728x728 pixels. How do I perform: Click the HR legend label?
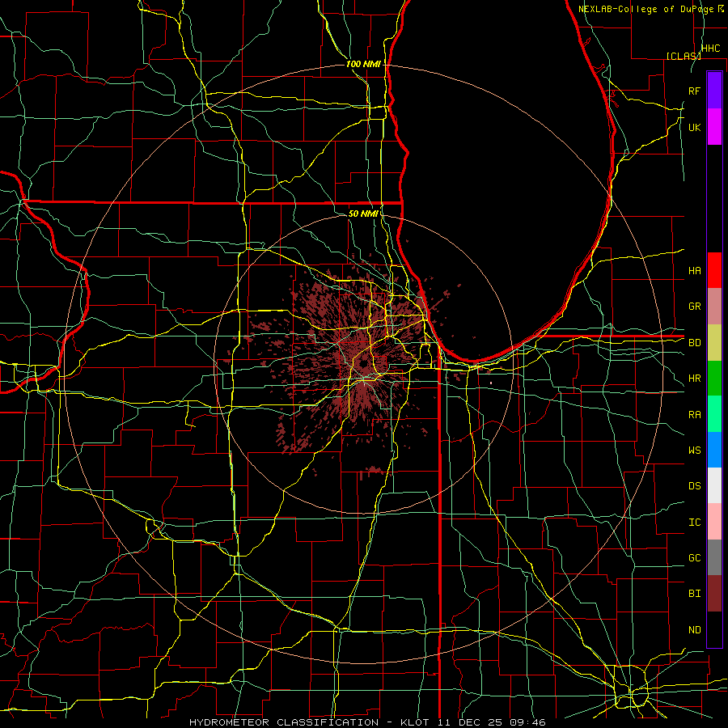694,379
